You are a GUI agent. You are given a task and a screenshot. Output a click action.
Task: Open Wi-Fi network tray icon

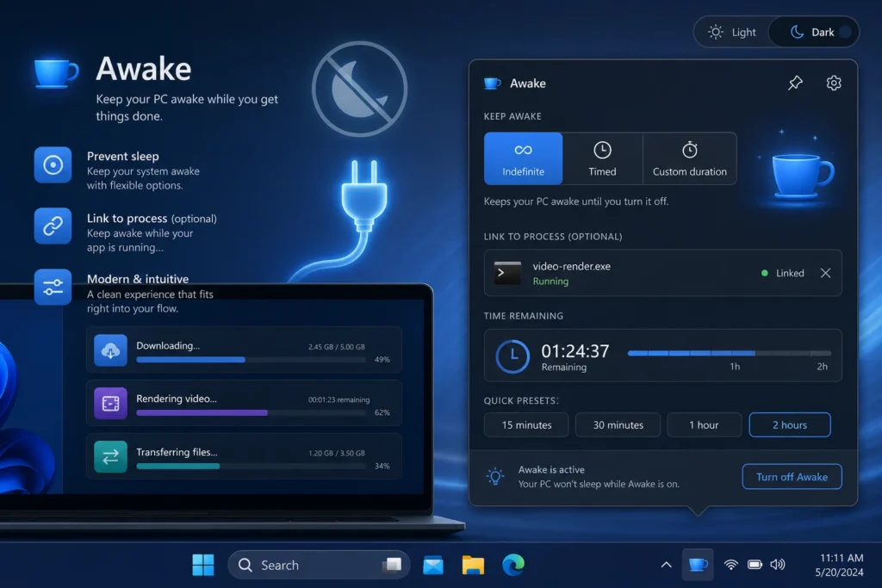click(x=730, y=565)
